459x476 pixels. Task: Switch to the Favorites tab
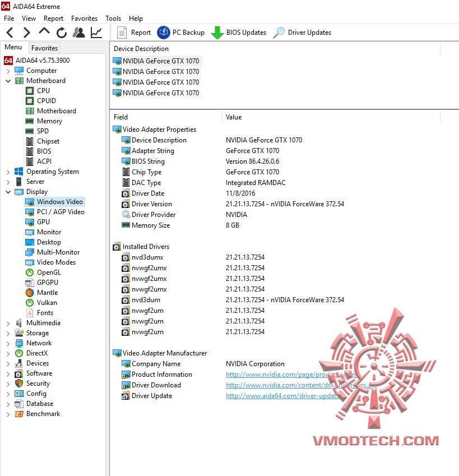[44, 48]
